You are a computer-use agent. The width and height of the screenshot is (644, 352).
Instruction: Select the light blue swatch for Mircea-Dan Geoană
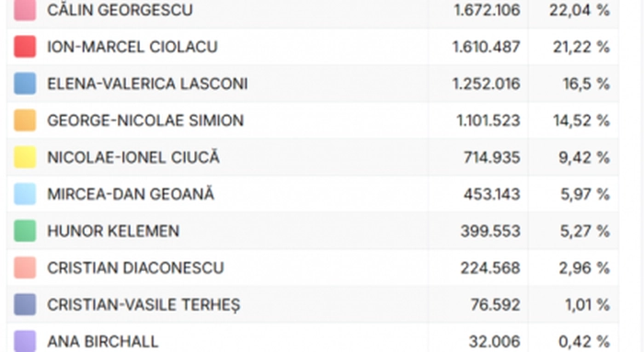click(x=25, y=194)
